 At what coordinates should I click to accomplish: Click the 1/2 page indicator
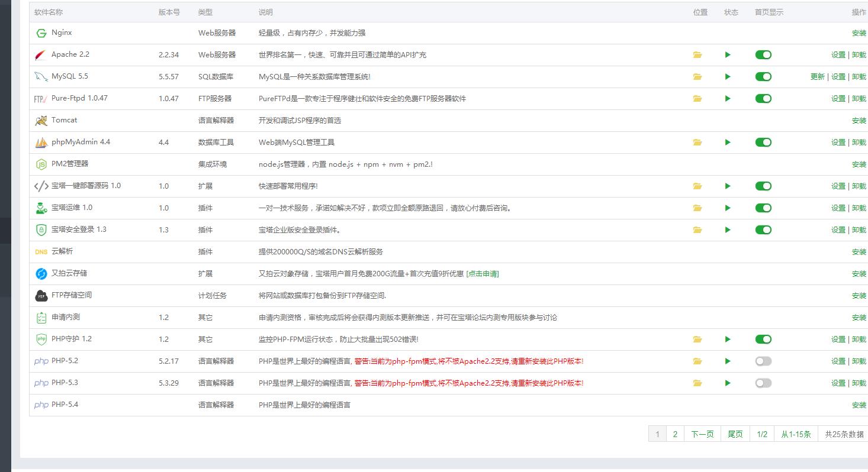pyautogui.click(x=762, y=434)
